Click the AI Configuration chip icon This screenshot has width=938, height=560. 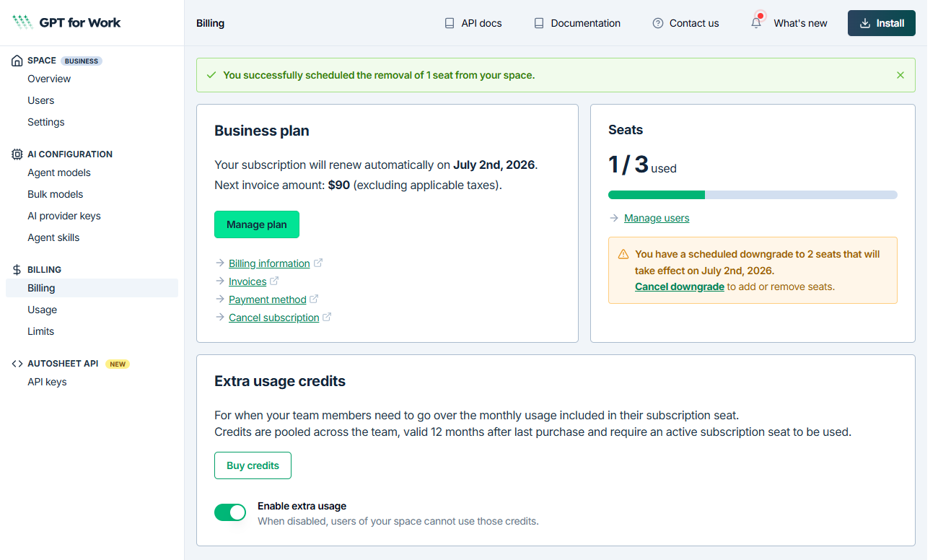click(17, 154)
